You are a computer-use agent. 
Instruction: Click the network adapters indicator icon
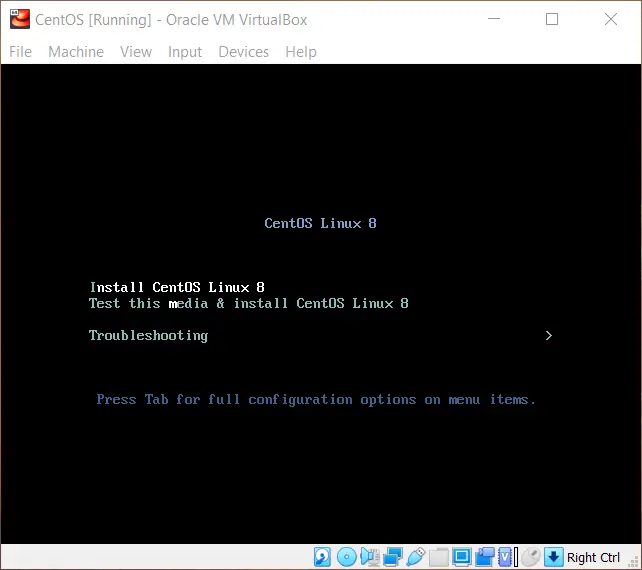(x=393, y=557)
